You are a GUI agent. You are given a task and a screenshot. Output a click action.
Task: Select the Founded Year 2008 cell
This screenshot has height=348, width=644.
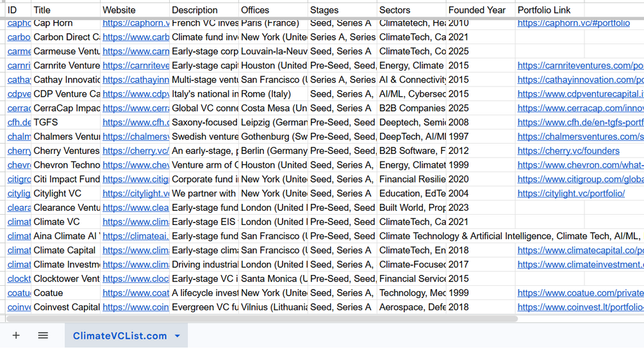tap(481, 122)
